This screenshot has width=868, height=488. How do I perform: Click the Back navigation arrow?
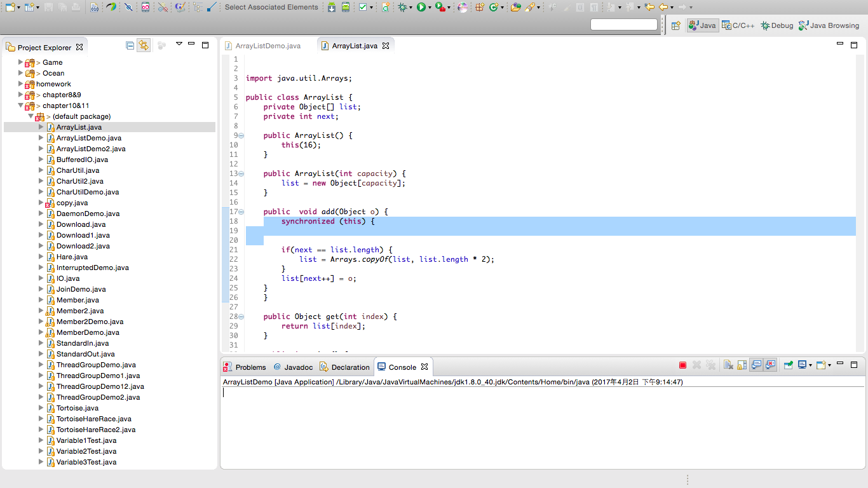(x=663, y=7)
